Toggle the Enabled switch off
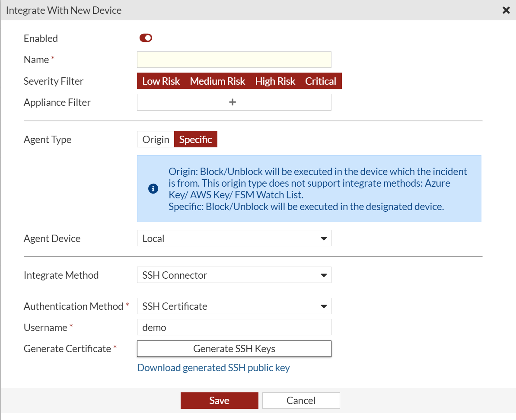Image resolution: width=516 pixels, height=420 pixels. (146, 38)
